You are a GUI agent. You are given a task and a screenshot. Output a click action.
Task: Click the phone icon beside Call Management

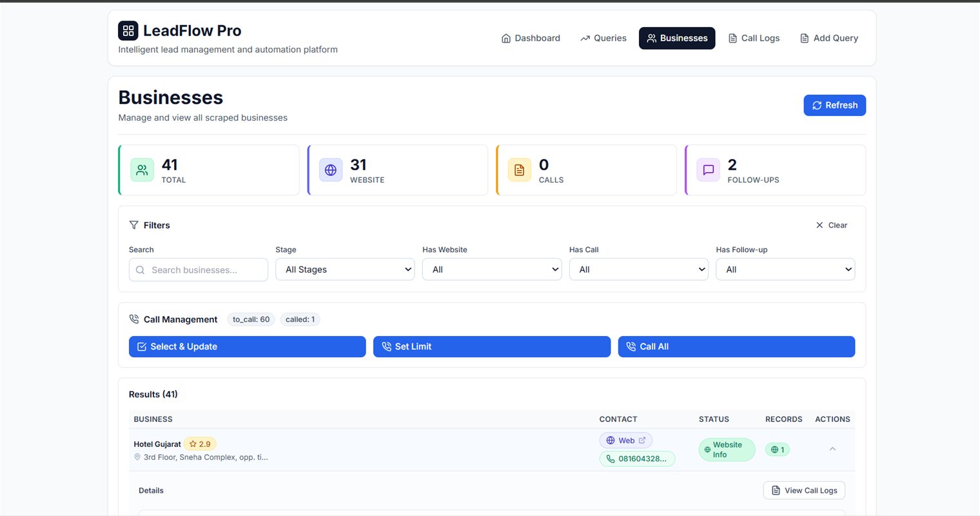[x=134, y=319]
